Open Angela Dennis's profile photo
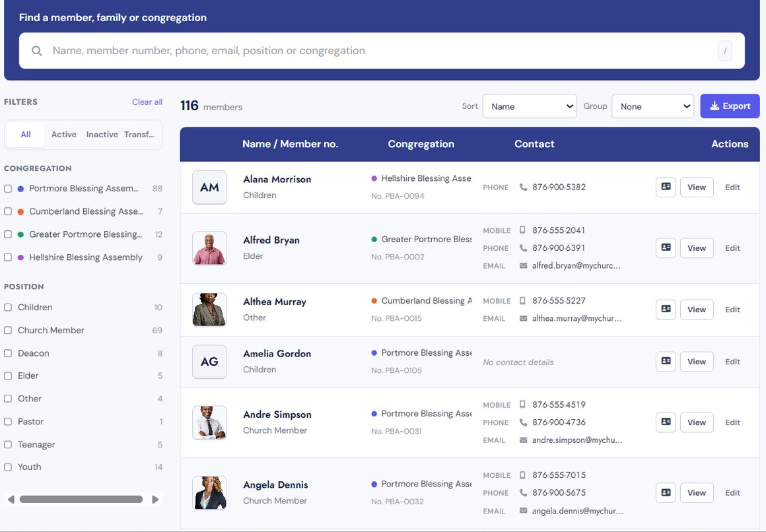Screen dimensions: 766x532 [x=209, y=493]
